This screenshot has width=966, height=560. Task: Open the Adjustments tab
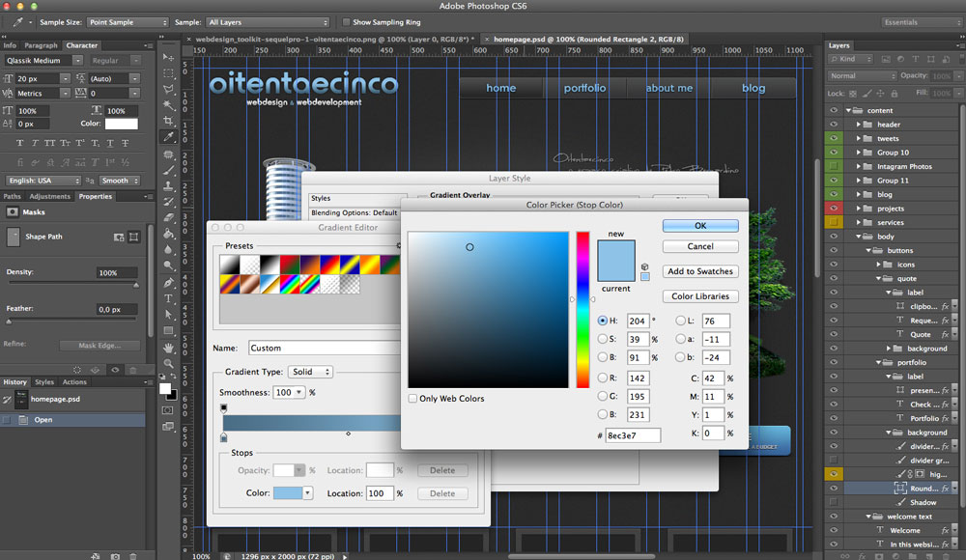pyautogui.click(x=50, y=197)
